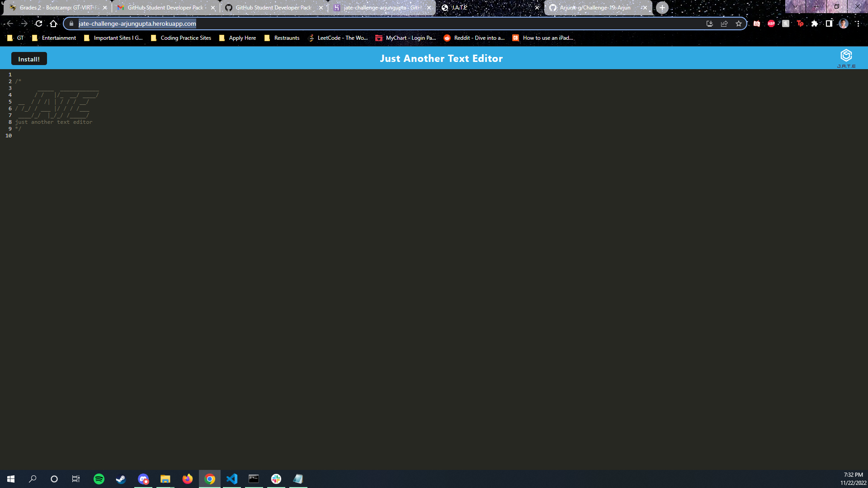868x488 pixels.
Task: Click the install app icon in address bar
Action: pyautogui.click(x=709, y=23)
